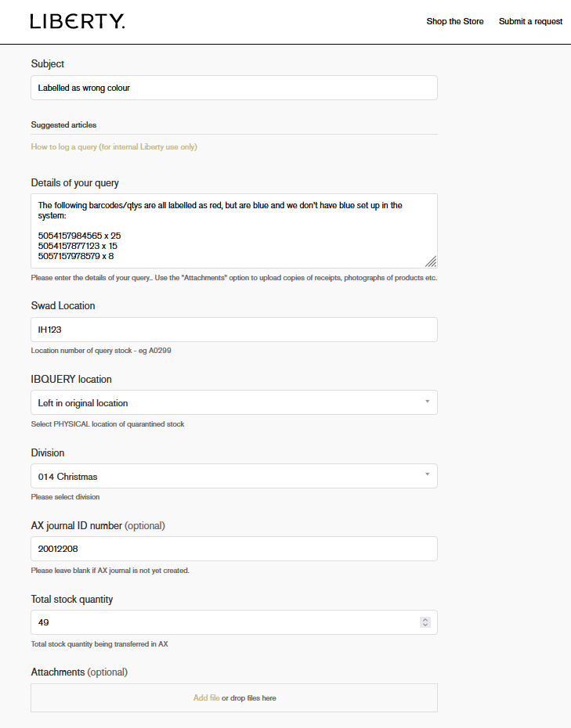
Task: Click the AX journal ID number field
Action: click(x=233, y=549)
